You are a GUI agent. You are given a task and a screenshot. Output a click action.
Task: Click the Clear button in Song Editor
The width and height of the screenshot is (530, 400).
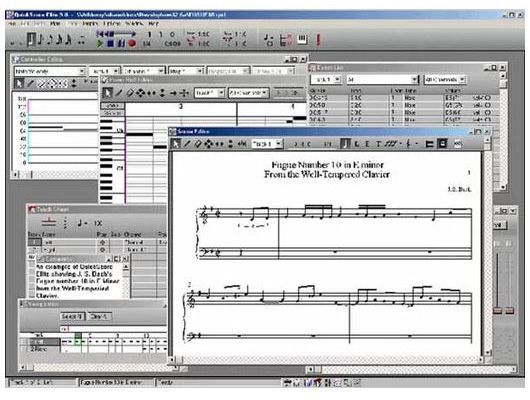[99, 316]
